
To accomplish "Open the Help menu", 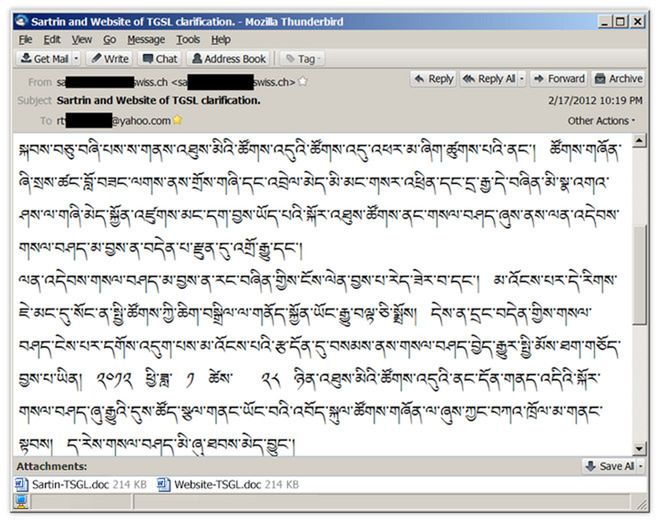I will coord(221,40).
